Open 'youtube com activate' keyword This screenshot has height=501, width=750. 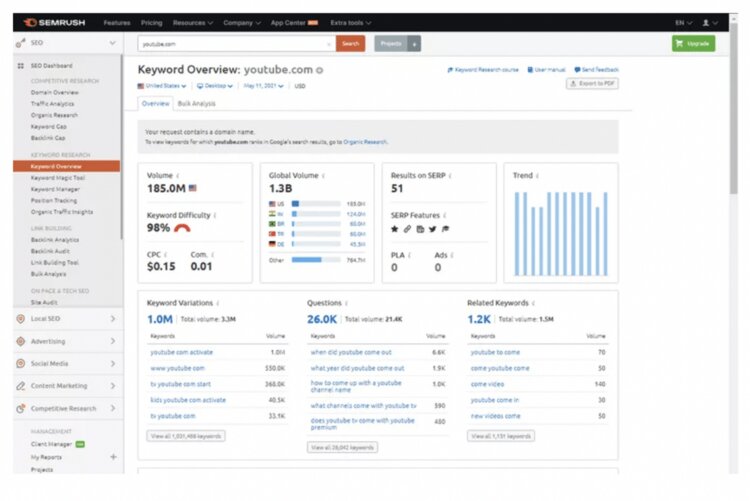pos(181,352)
